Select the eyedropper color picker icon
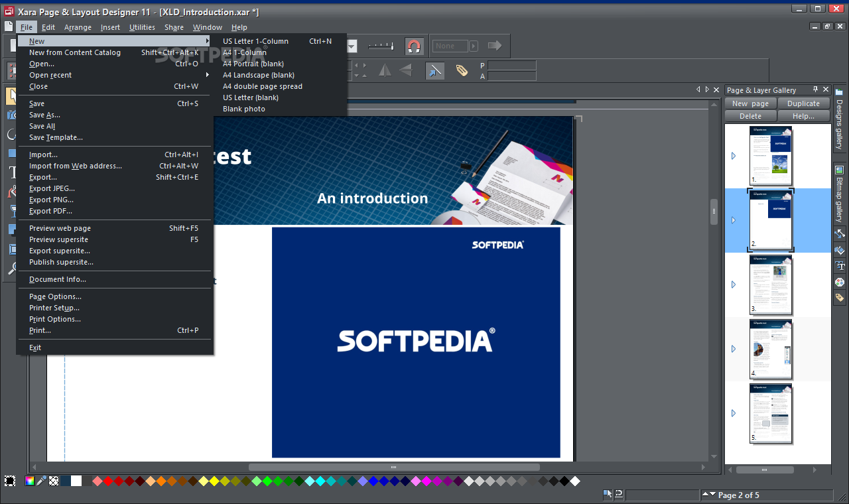 pos(41,481)
